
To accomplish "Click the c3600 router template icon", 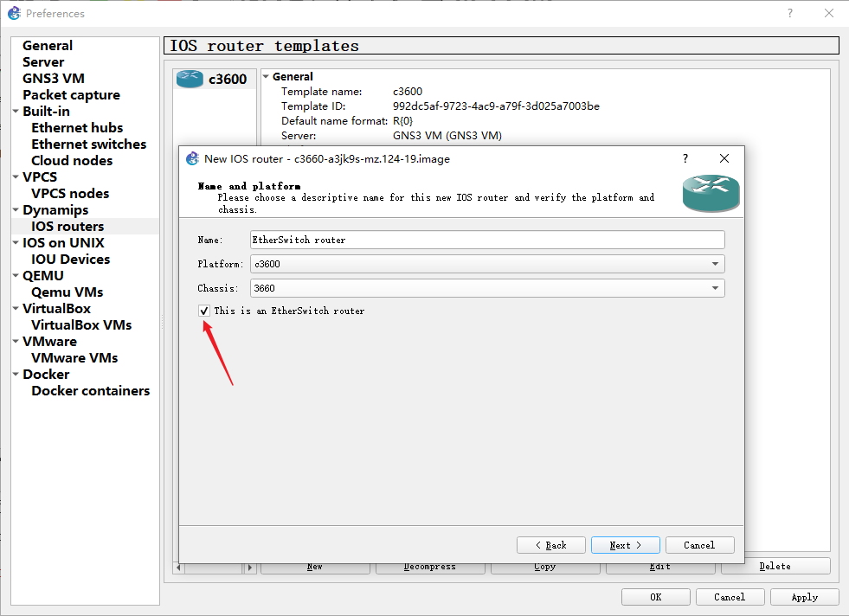I will tap(190, 79).
